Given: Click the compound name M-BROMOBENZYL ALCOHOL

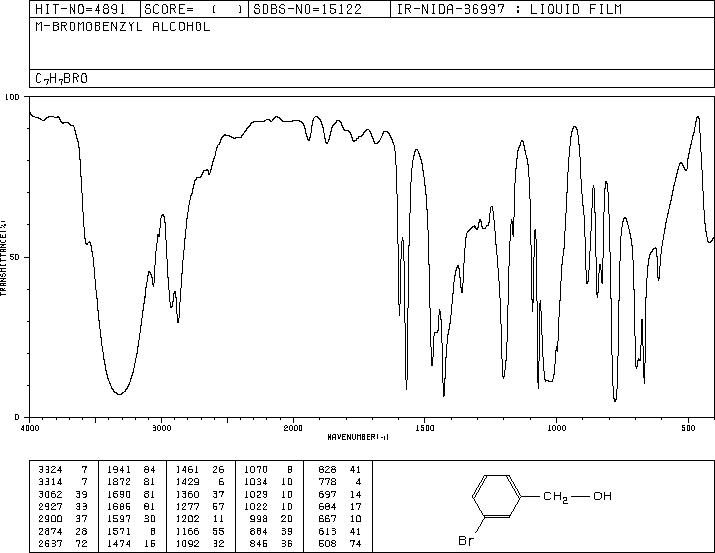Looking at the screenshot, I should click(x=123, y=27).
